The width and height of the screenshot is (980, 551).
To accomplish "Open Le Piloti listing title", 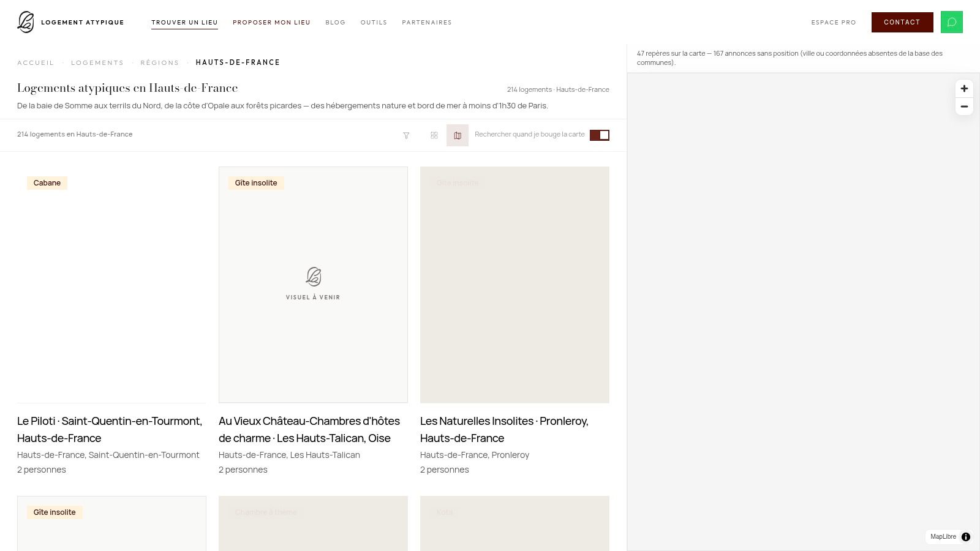I will point(110,430).
